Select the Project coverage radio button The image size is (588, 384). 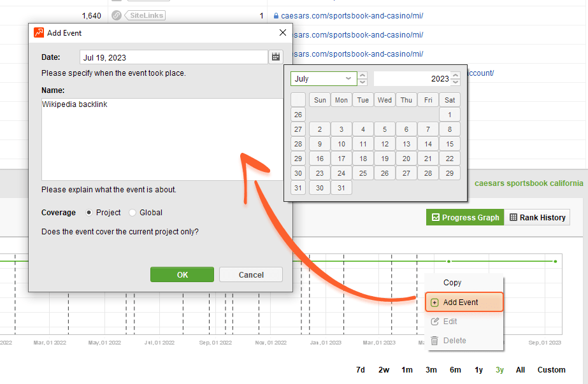89,213
